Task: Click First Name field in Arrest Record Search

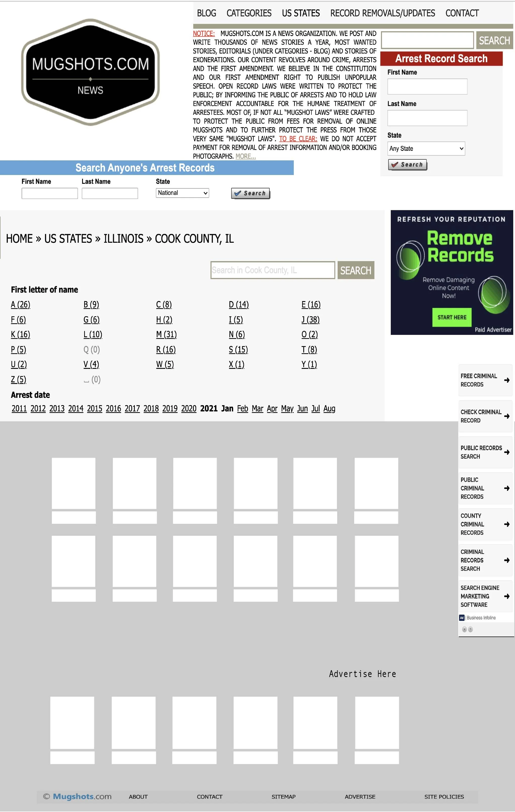Action: [x=427, y=87]
